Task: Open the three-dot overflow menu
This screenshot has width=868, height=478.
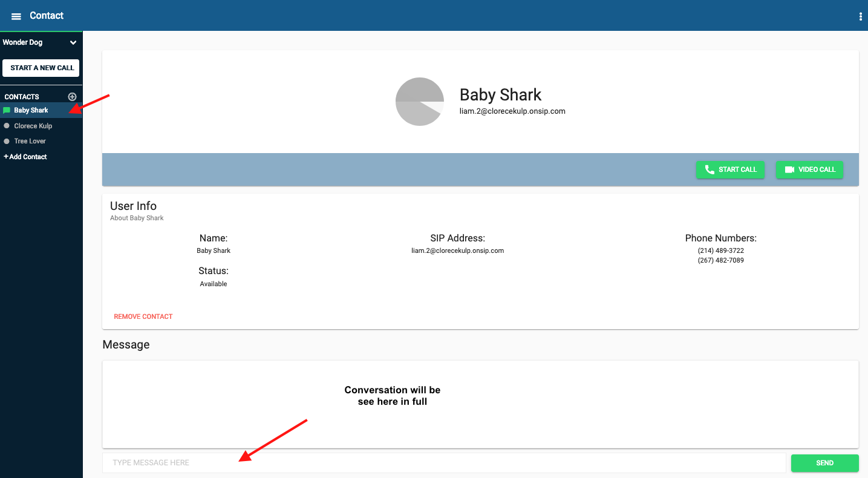Action: pyautogui.click(x=860, y=16)
